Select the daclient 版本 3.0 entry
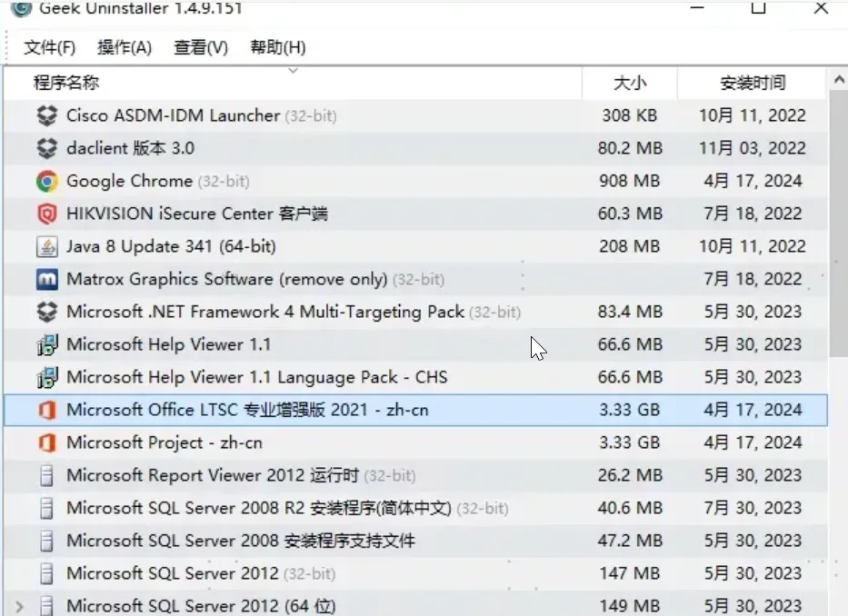Image resolution: width=848 pixels, height=616 pixels. click(x=415, y=148)
